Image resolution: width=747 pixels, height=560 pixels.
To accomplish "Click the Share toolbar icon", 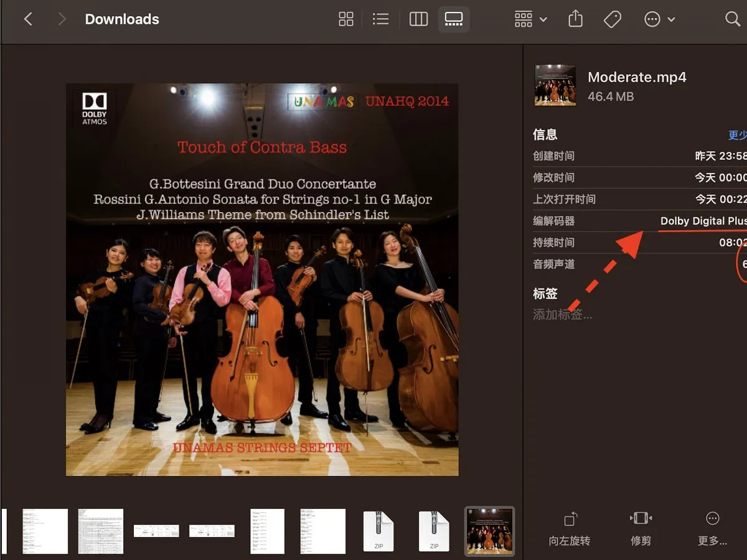I will [x=576, y=19].
